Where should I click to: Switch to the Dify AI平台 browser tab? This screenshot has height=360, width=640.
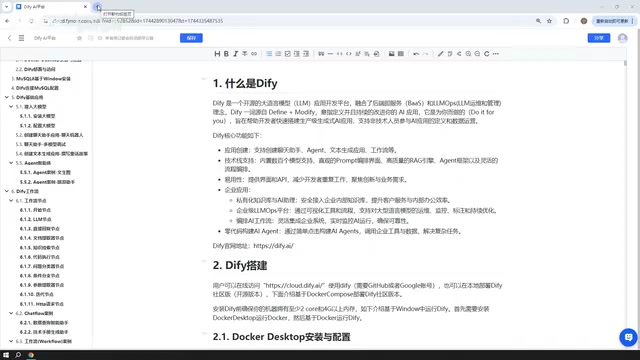(51, 7)
